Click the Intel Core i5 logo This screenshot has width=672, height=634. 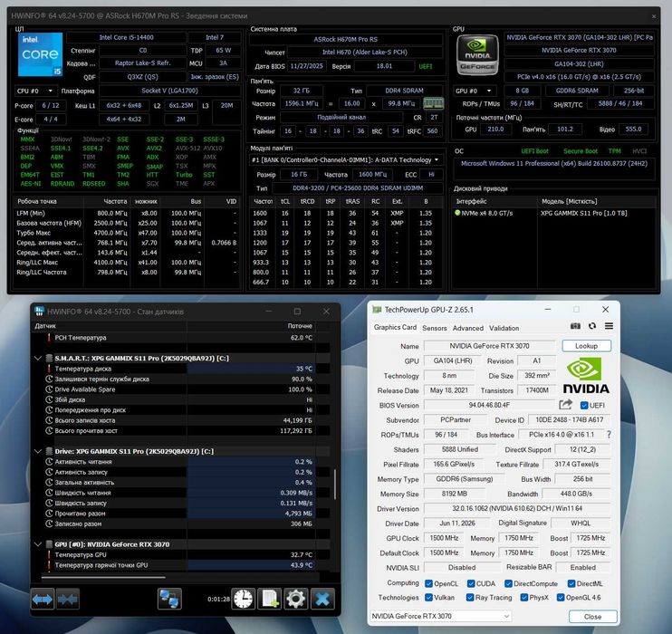(40, 54)
